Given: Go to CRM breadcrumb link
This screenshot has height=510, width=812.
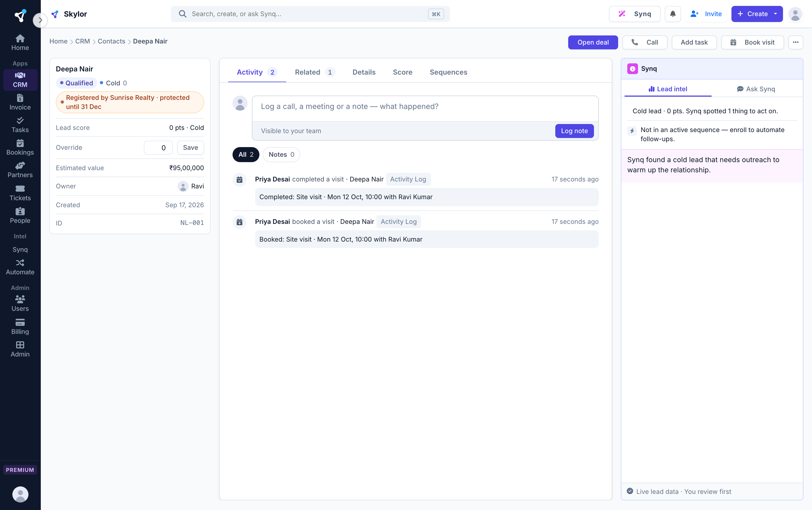Looking at the screenshot, I should coord(82,41).
